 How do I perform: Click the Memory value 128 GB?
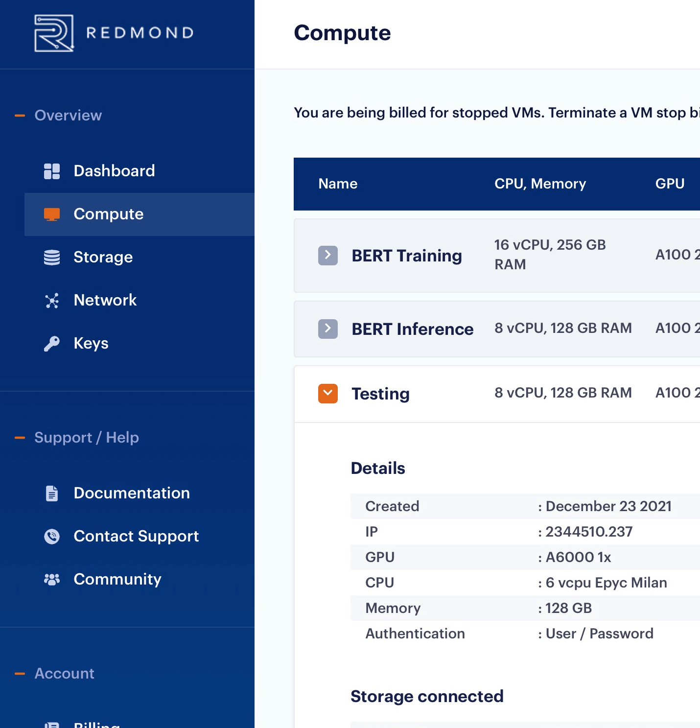pos(568,608)
